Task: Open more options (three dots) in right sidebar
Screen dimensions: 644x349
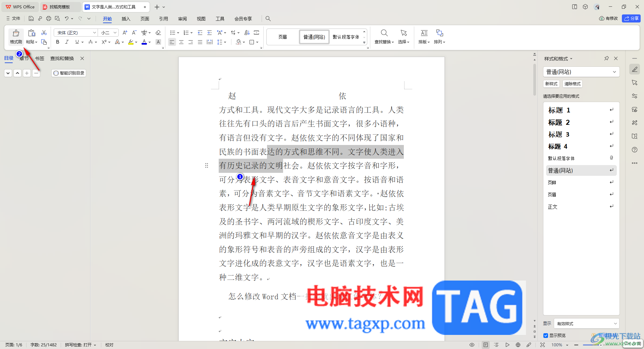Action: (x=635, y=163)
